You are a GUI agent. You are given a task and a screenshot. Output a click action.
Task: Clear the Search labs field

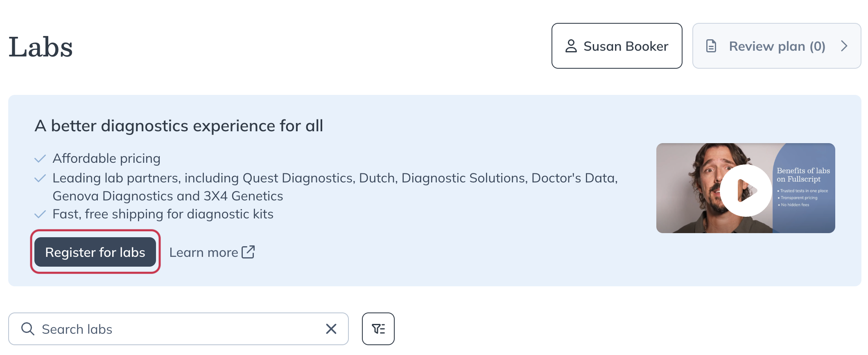point(331,329)
